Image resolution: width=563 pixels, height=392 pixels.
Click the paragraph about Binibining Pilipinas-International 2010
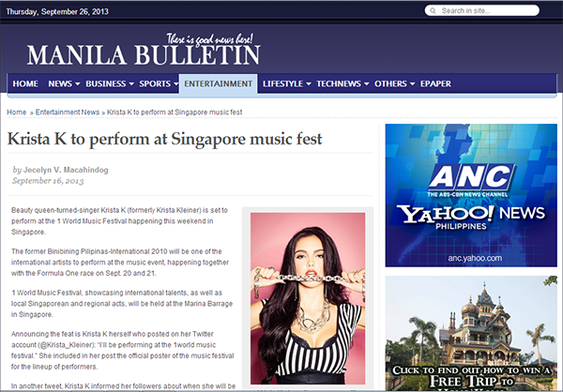click(120, 262)
